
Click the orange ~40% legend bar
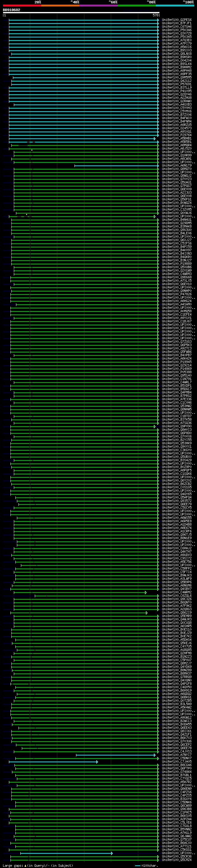pos(60,6)
